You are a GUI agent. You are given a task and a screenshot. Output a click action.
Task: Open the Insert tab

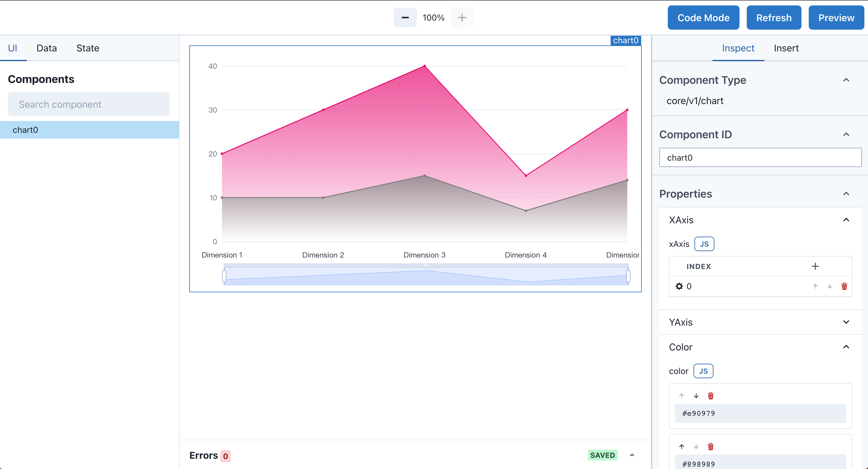point(786,48)
